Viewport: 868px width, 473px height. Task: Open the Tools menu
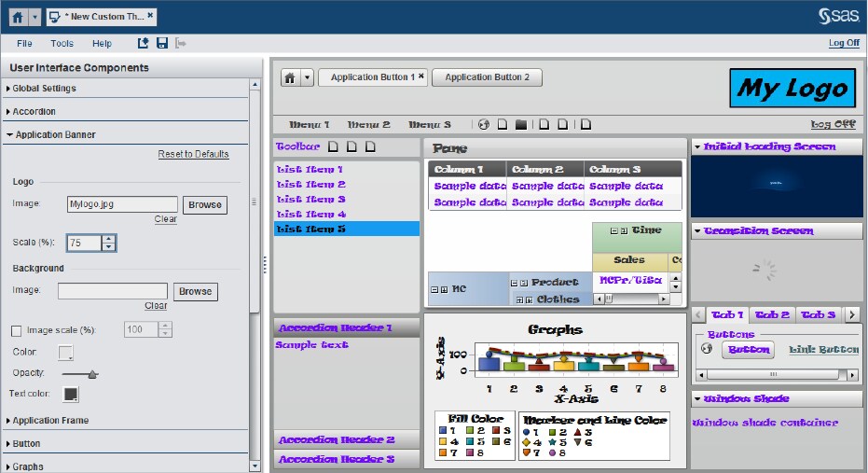pos(62,44)
